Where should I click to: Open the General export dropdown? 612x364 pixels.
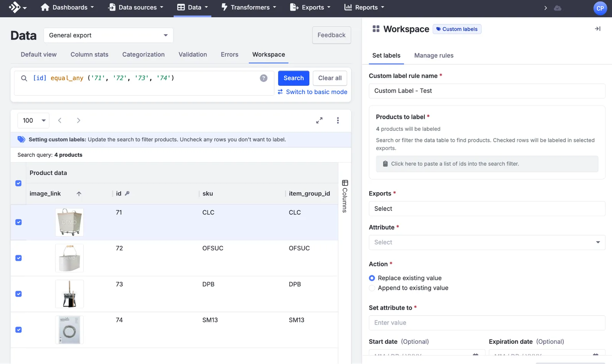pyautogui.click(x=109, y=35)
